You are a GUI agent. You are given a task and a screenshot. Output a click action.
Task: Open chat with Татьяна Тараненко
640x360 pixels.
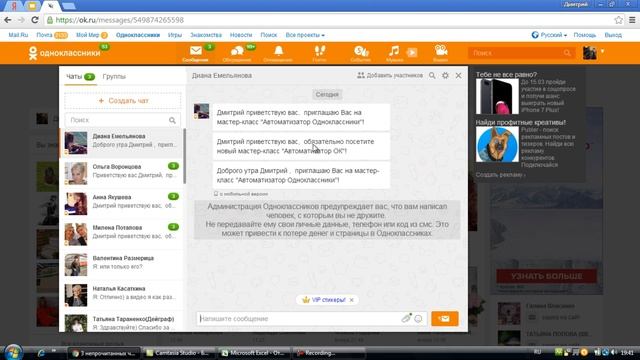122,323
